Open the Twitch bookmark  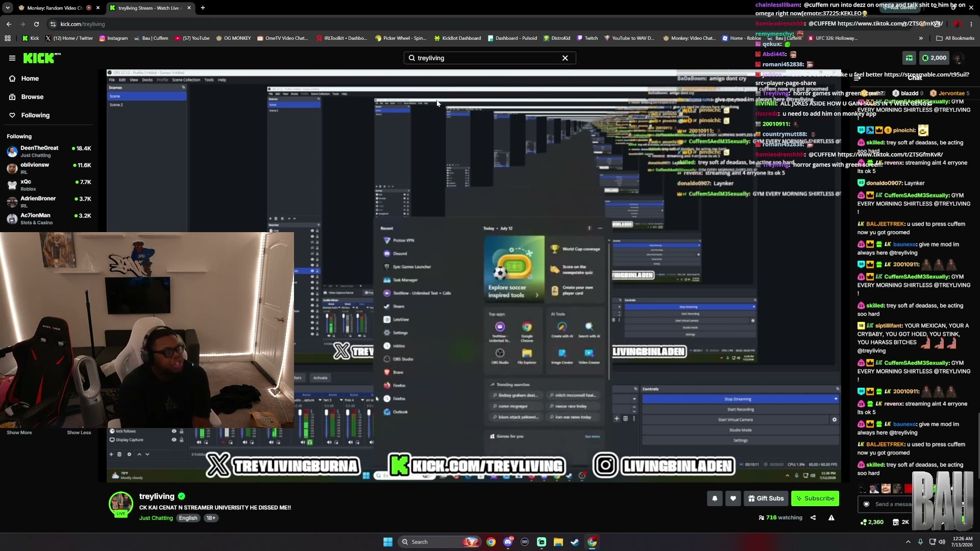587,38
